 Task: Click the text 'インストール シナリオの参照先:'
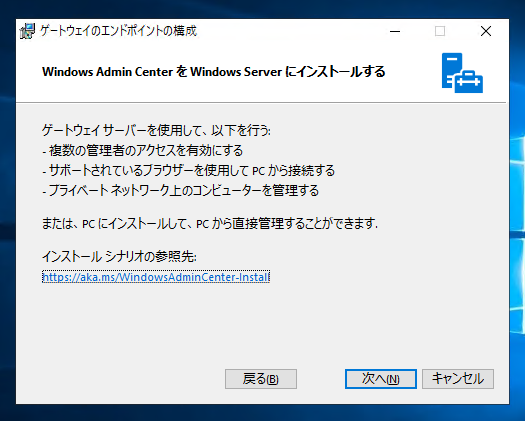[119, 257]
